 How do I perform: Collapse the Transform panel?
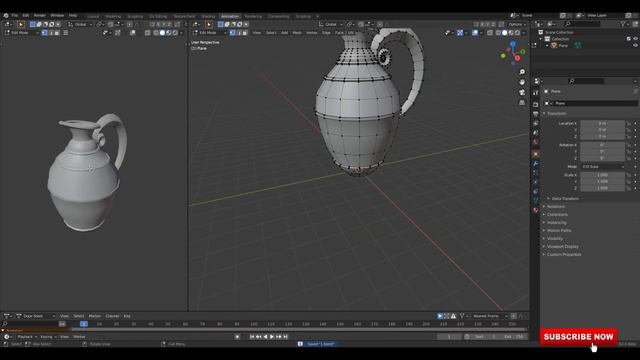557,113
